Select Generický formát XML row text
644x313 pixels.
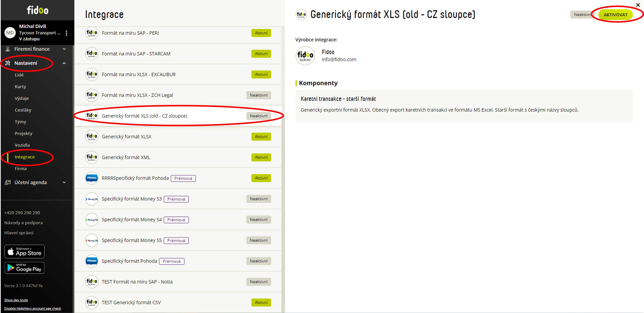click(126, 157)
